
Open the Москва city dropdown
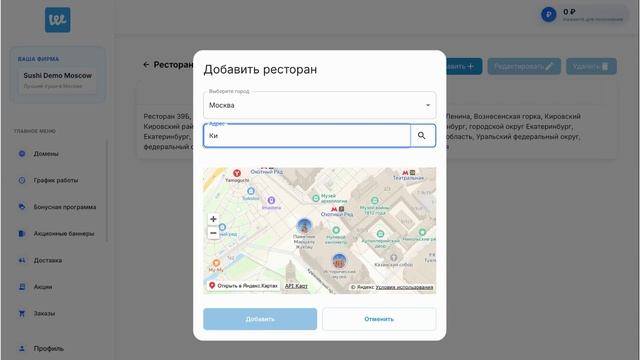(319, 105)
